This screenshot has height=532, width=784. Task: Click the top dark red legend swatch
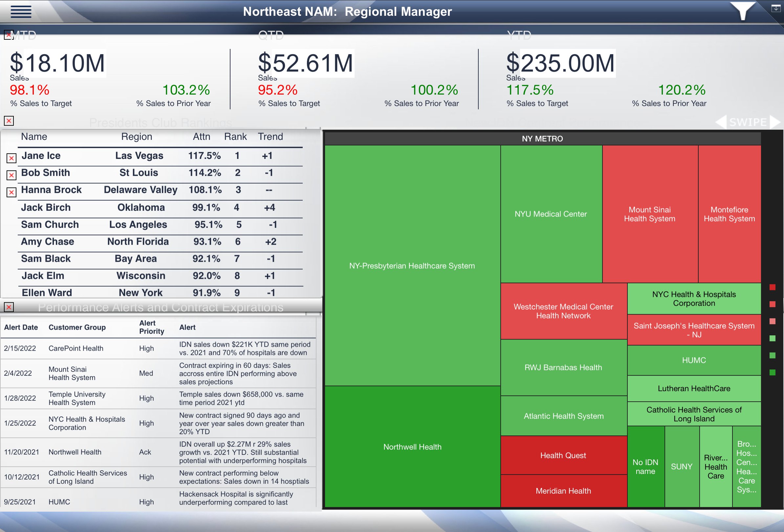point(772,287)
